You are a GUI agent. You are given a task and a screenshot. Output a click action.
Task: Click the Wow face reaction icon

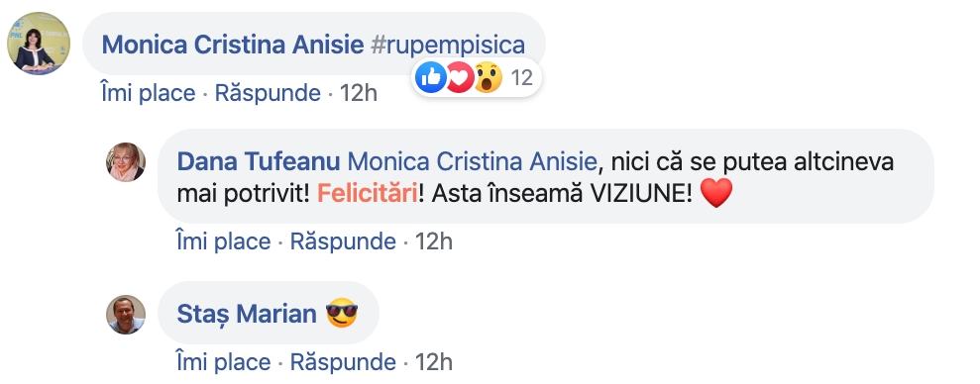488,78
